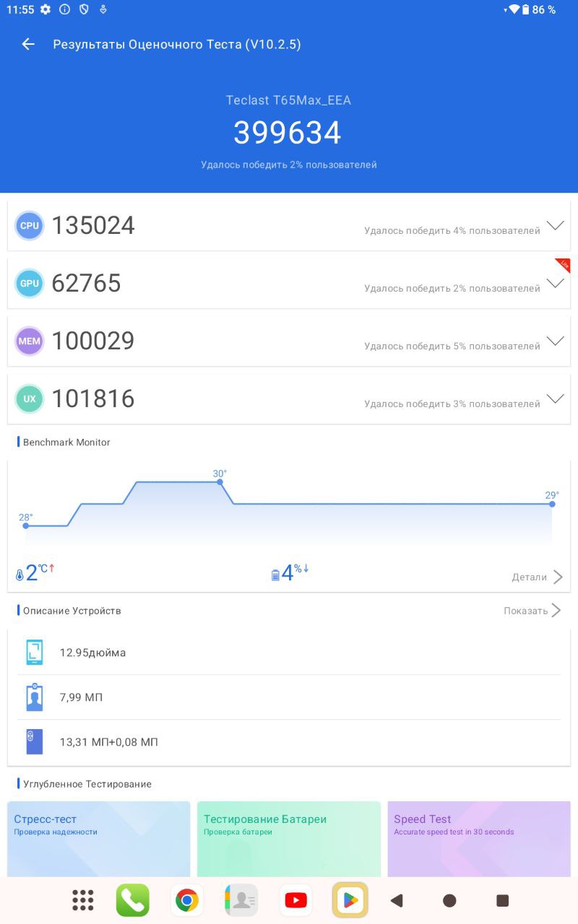Tap the Android back navigation triangle
This screenshot has width=578, height=924.
click(x=396, y=900)
